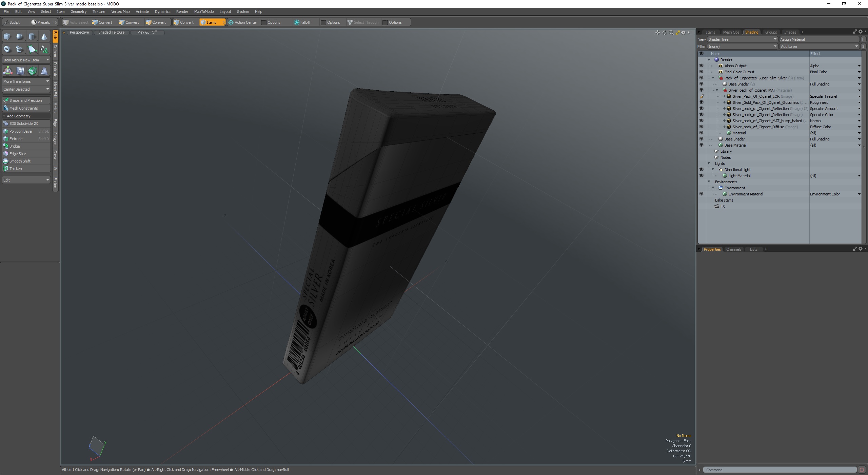Open the Item Menu: New Item dropdown
Viewport: 868px width, 475px height.
26,60
